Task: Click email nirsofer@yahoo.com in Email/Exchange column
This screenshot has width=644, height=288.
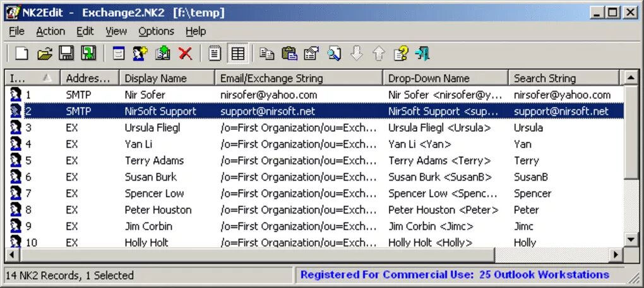Action: (x=268, y=95)
